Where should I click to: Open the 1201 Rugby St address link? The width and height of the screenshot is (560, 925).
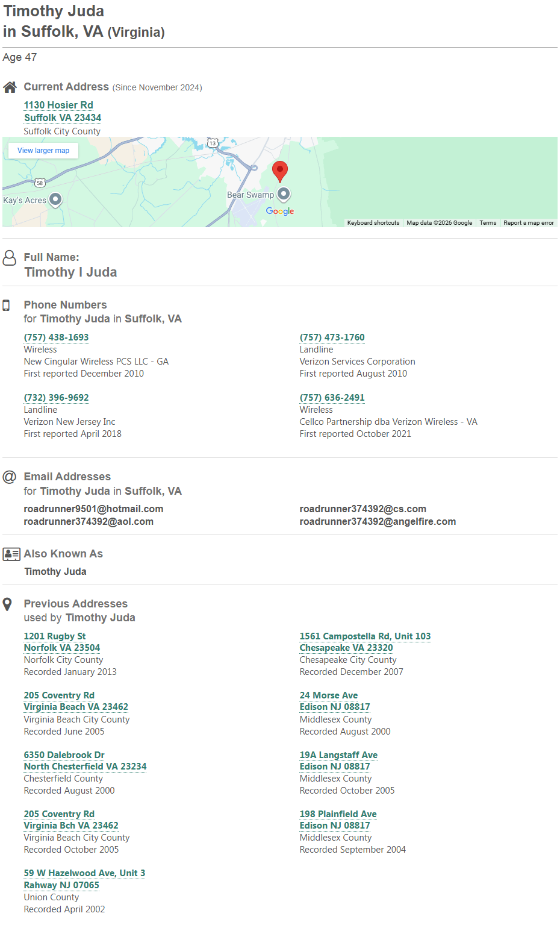55,636
